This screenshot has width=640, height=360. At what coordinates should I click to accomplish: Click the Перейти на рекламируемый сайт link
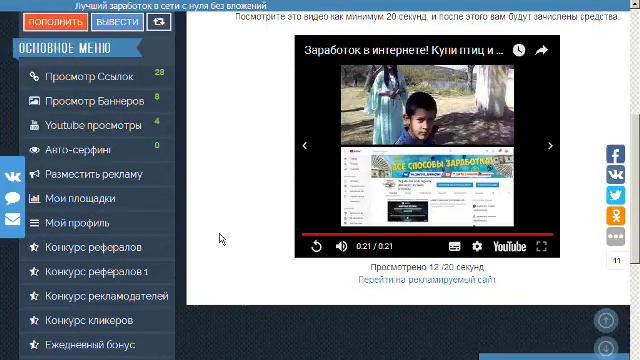click(427, 280)
